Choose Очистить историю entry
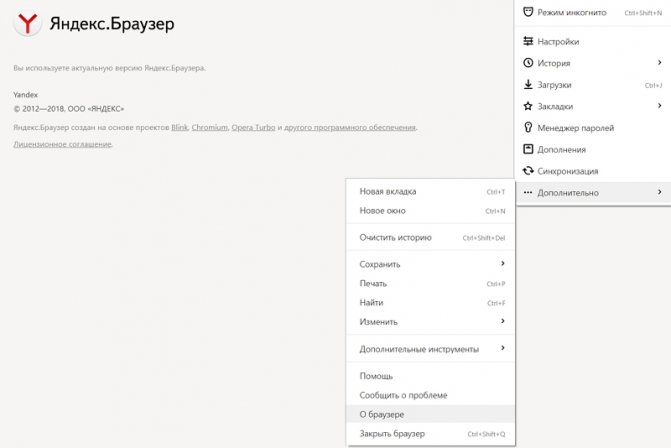 coord(431,237)
